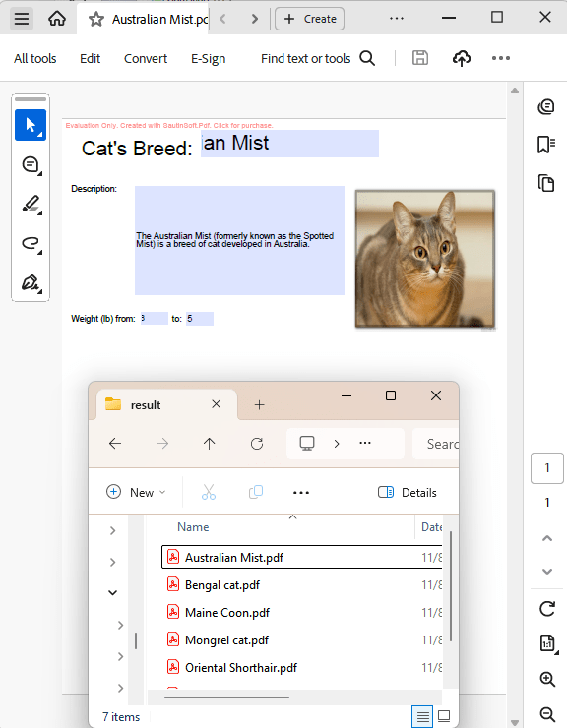Open the All tools menu

(34, 58)
